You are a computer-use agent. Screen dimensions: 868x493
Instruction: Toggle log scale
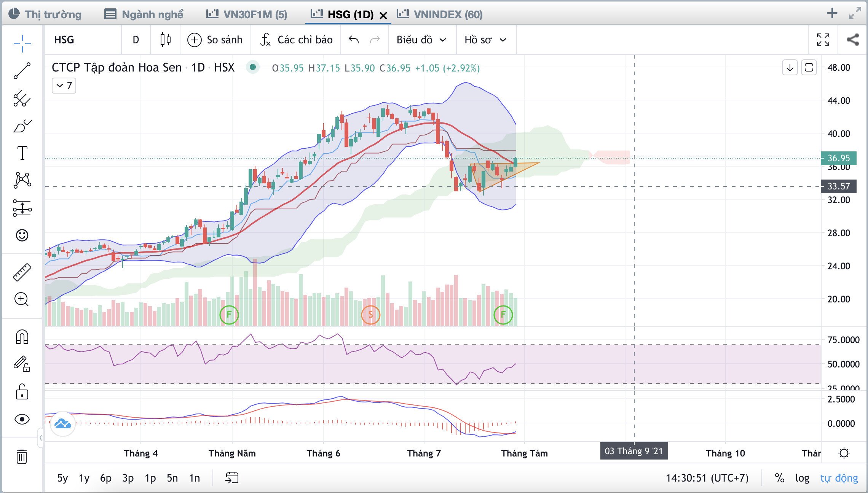(x=802, y=478)
